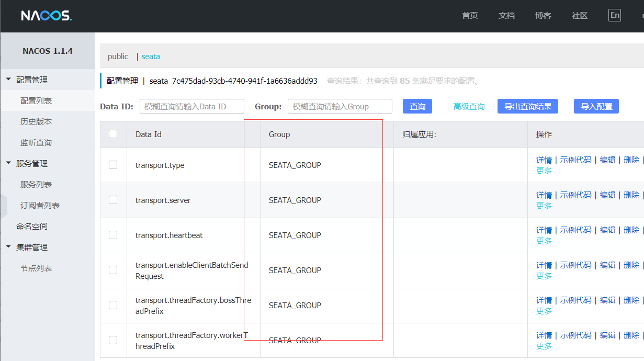
Task: Check the workerThreadPrefix row checkbox
Action: pos(113,340)
